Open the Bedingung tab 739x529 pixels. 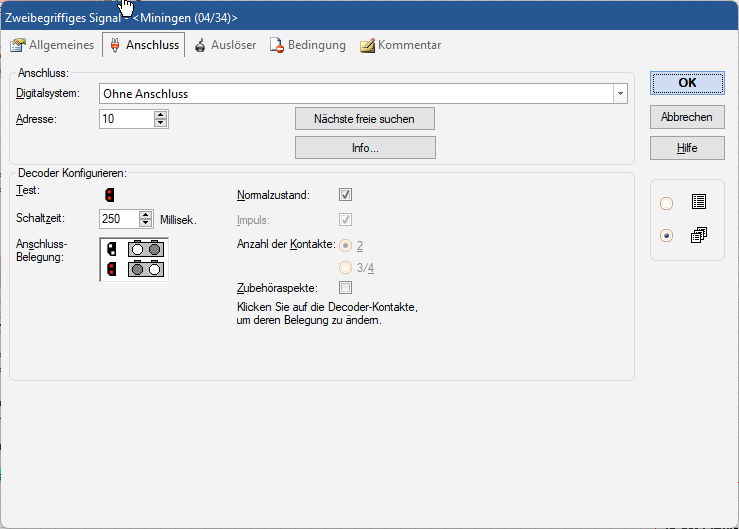click(x=309, y=45)
